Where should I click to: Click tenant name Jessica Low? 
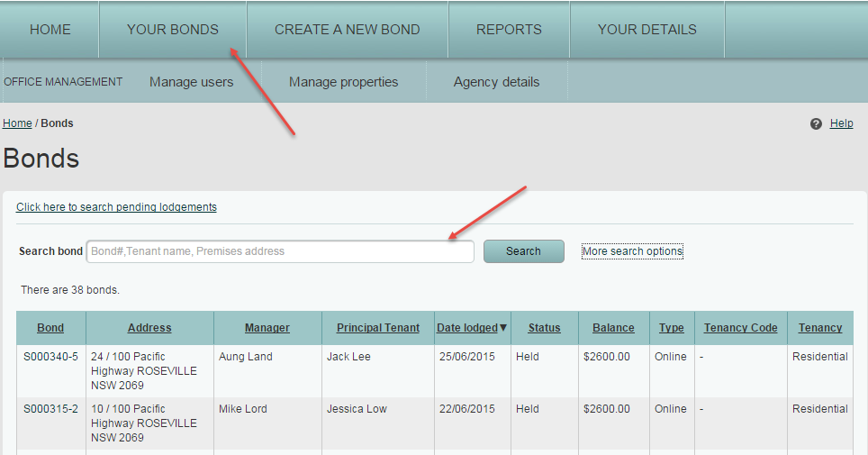(357, 408)
